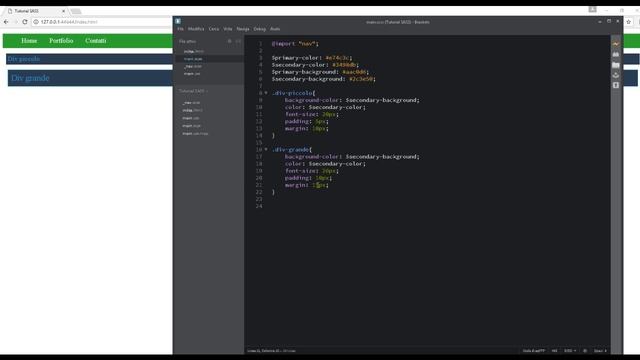Open the Extension Manager brick icon
This screenshot has height=360, width=640.
(x=616, y=54)
